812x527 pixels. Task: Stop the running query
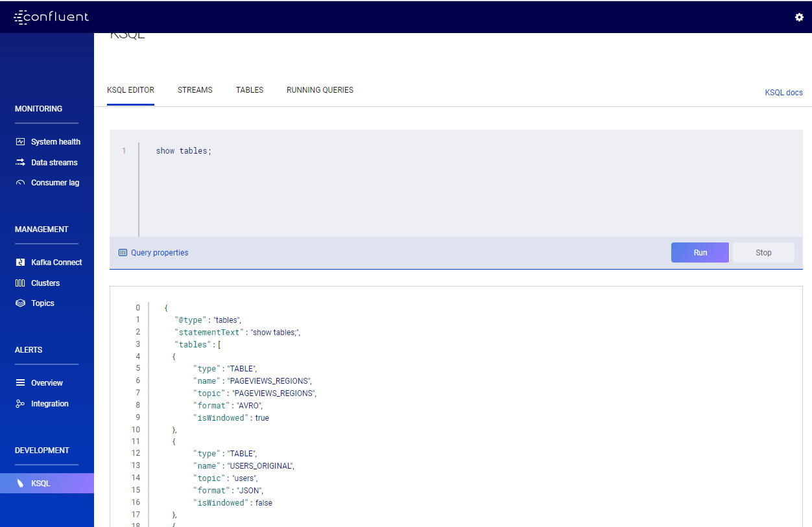(763, 252)
